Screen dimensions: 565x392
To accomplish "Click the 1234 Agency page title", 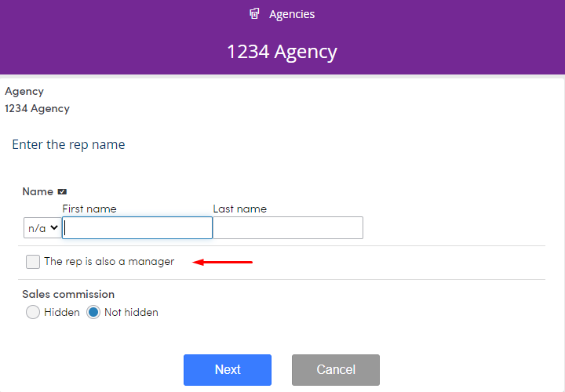I will (x=282, y=52).
